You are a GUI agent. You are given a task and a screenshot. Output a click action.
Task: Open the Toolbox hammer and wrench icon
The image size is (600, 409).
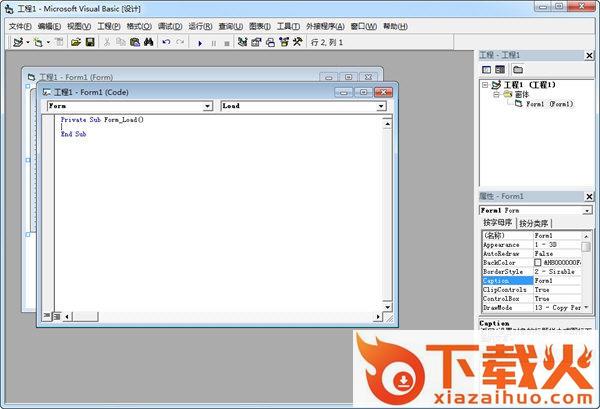298,42
